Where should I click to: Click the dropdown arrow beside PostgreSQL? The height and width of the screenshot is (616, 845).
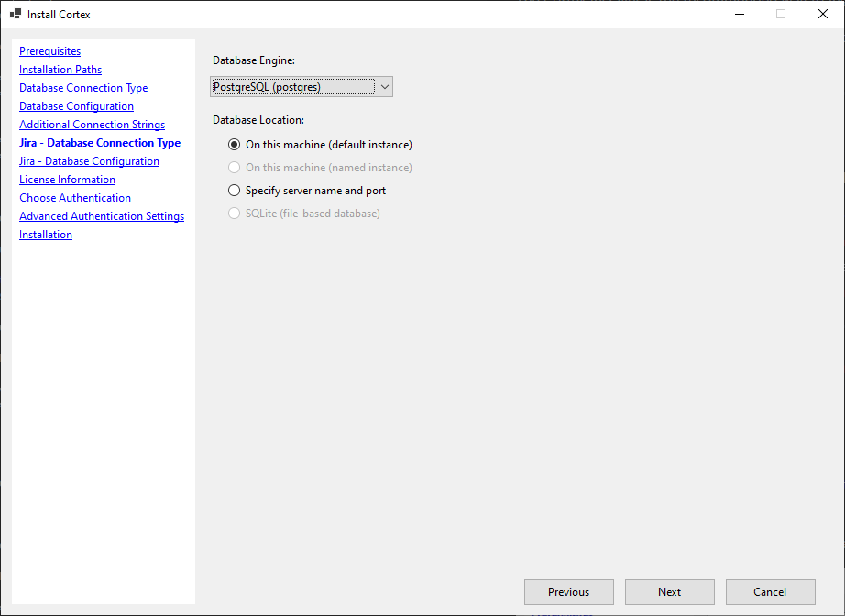point(385,86)
